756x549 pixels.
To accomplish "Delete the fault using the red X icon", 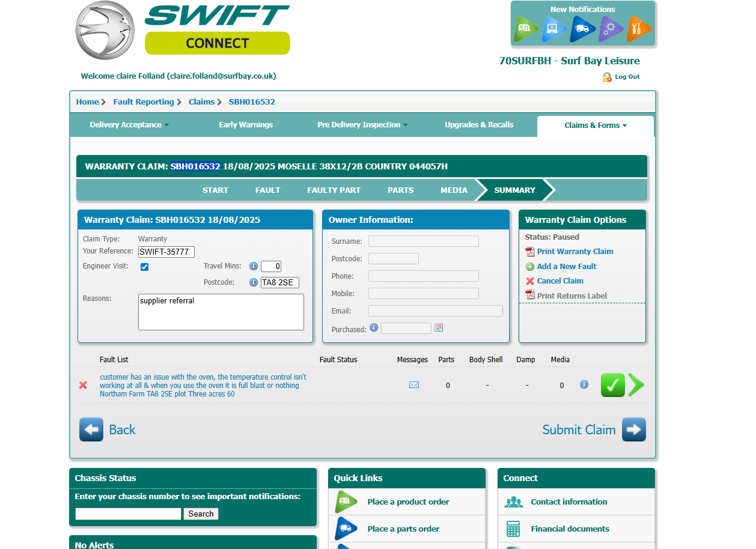I will coord(83,385).
